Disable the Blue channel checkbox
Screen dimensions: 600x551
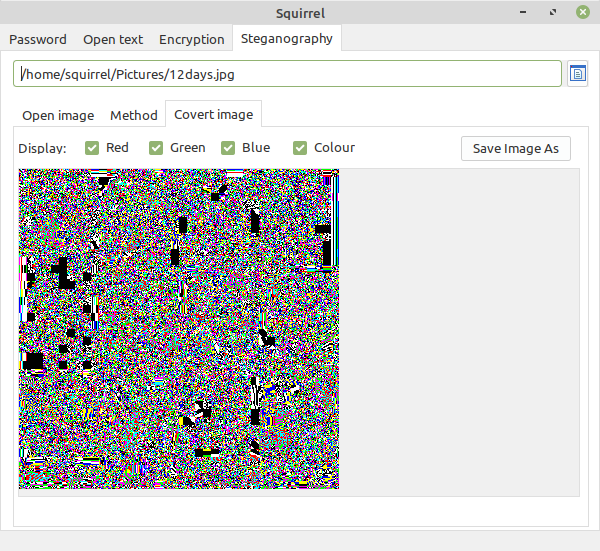[x=228, y=148]
